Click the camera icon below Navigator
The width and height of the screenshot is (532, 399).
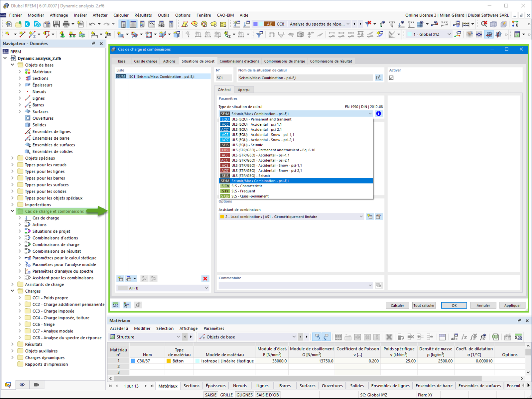[37, 385]
